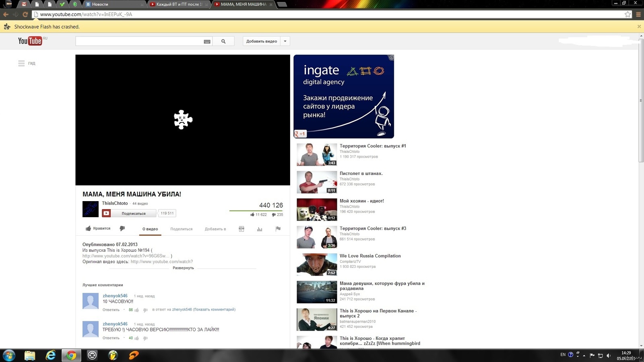
Task: Open the video statistics bar-chart icon
Action: pyautogui.click(x=260, y=229)
